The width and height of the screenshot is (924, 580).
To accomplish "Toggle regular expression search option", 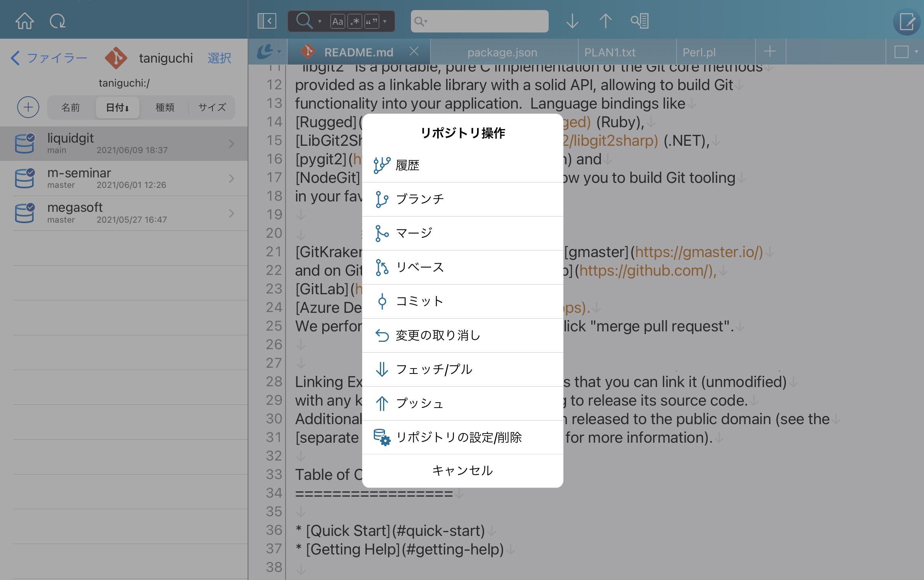I will click(355, 21).
